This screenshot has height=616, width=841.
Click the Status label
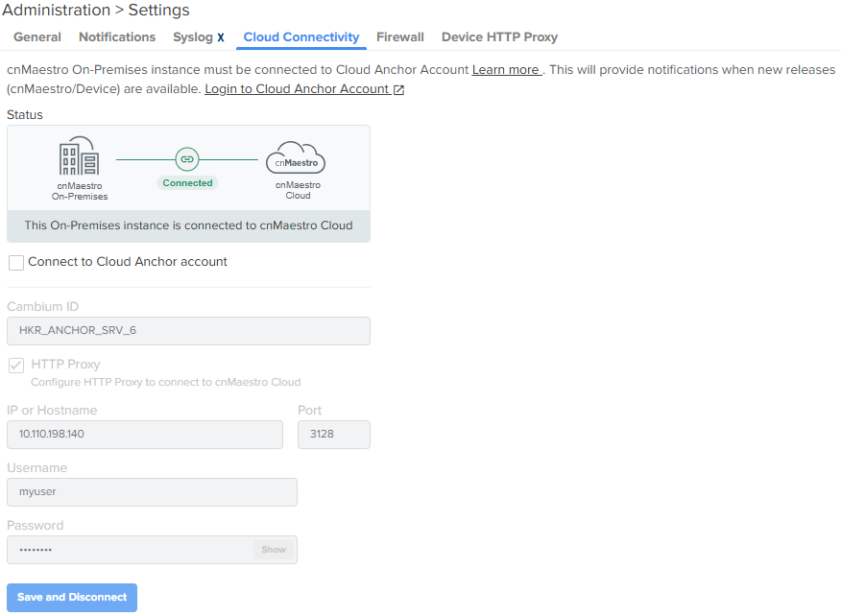pos(25,115)
